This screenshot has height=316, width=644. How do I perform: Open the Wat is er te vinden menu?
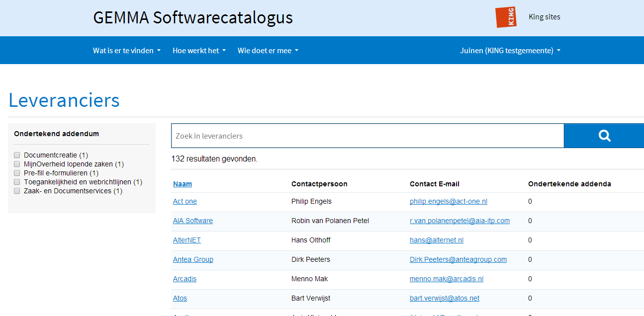pos(127,50)
